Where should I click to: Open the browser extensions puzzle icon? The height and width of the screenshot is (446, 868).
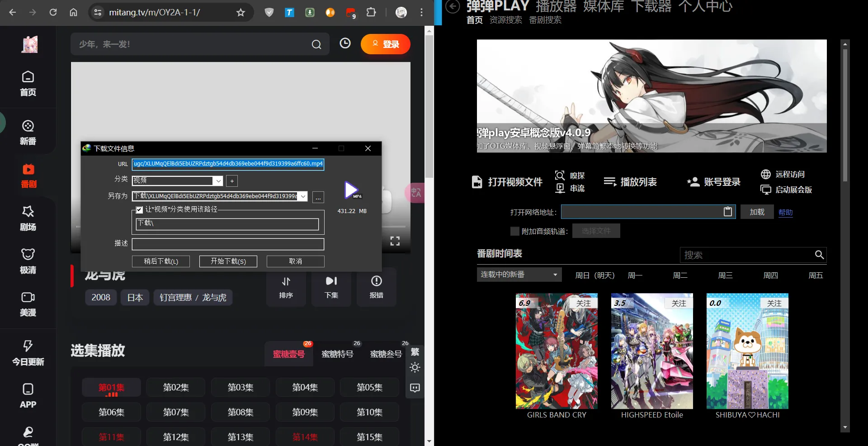click(x=371, y=12)
